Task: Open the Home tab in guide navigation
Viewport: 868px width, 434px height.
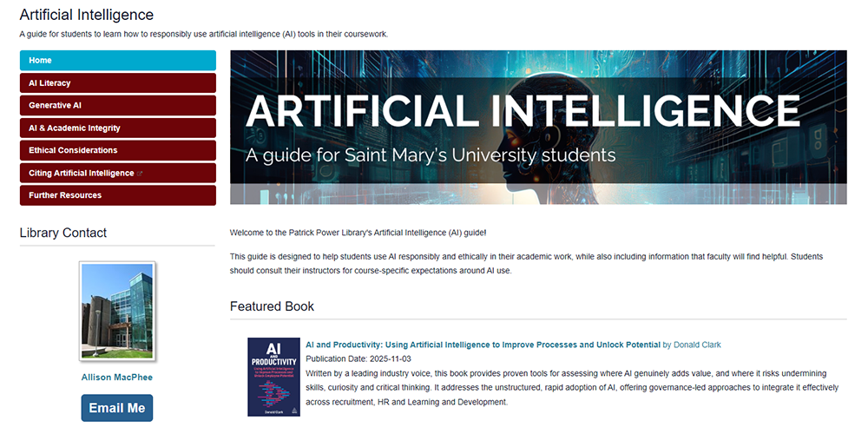Action: pyautogui.click(x=118, y=61)
